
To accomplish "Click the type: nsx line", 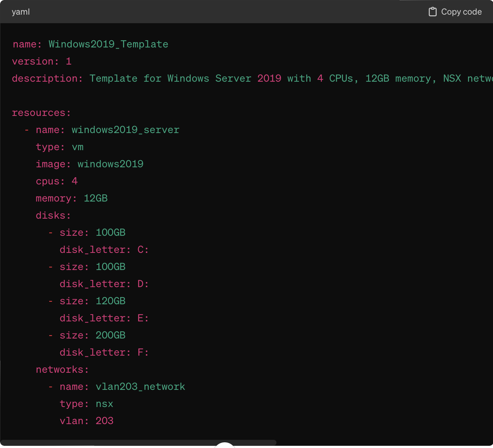I will (x=86, y=404).
